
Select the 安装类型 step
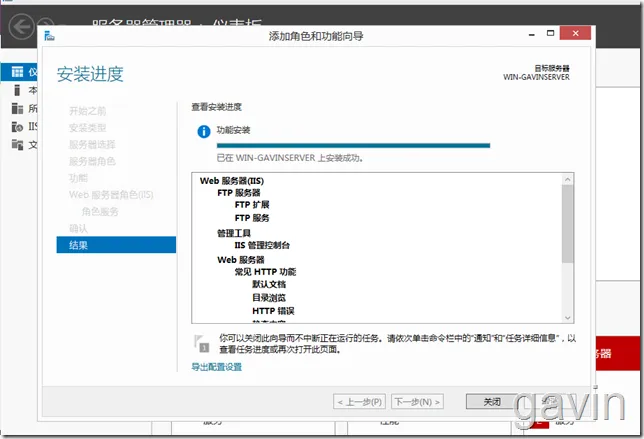(87, 128)
